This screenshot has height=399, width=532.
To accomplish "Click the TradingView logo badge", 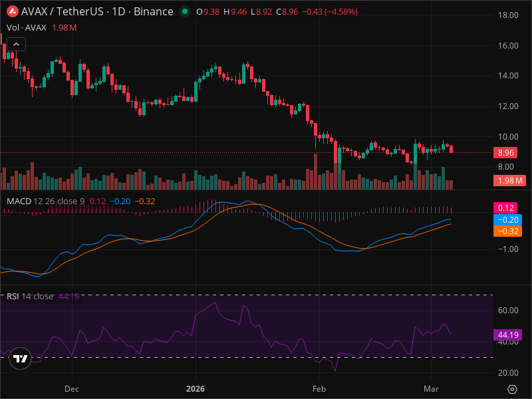I will tap(21, 358).
